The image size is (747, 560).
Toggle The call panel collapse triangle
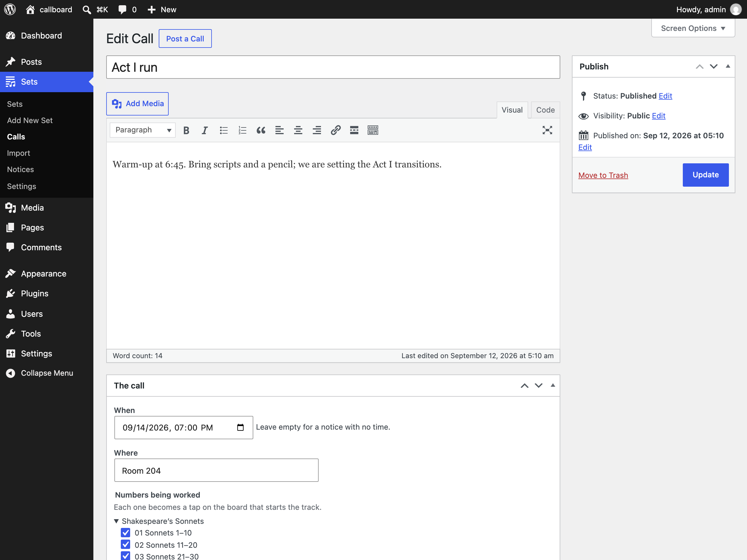click(x=553, y=385)
